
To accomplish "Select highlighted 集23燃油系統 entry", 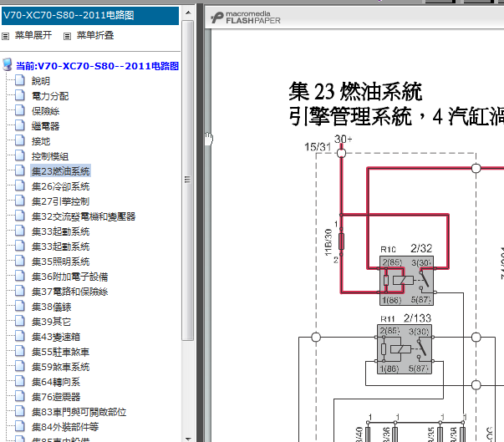I will coord(60,171).
